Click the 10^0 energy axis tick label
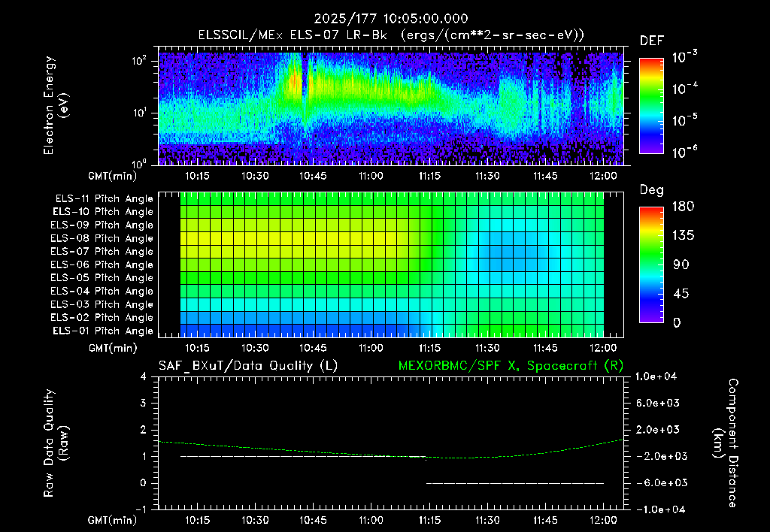The image size is (770, 532). tap(139, 163)
